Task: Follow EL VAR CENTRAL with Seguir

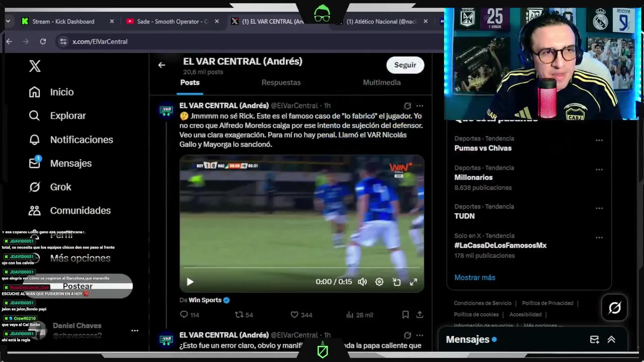Action: click(x=405, y=65)
